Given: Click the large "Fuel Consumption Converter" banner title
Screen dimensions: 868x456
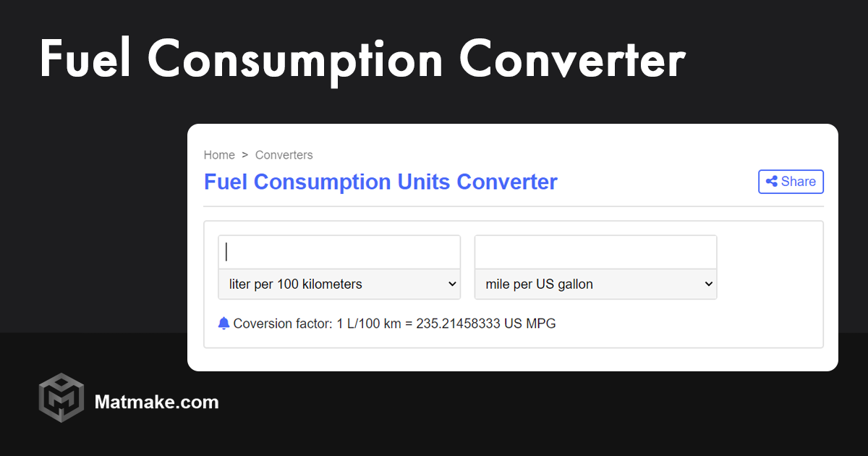Looking at the screenshot, I should [x=362, y=59].
